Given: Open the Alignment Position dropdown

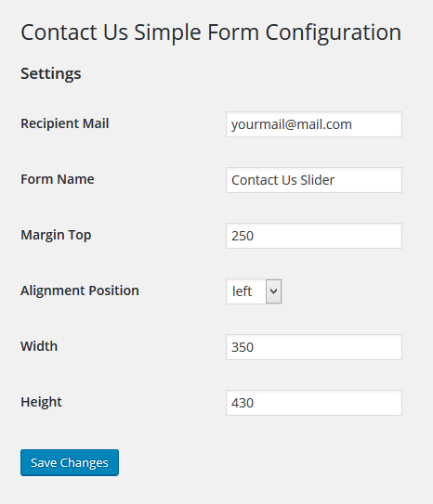Looking at the screenshot, I should pos(254,291).
